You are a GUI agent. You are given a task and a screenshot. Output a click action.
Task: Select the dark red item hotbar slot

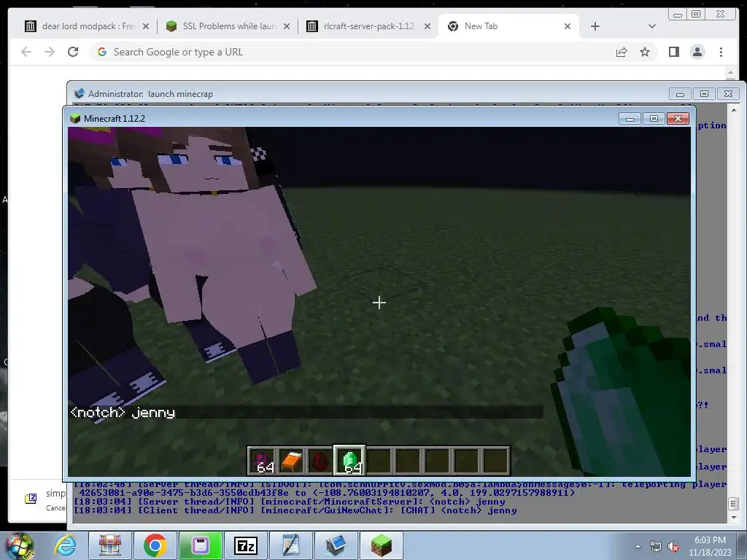pyautogui.click(x=320, y=461)
